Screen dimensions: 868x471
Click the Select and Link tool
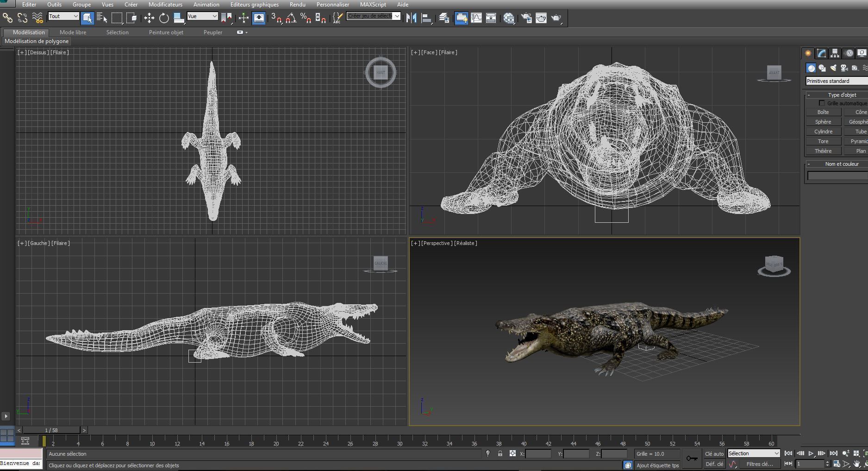[x=7, y=18]
